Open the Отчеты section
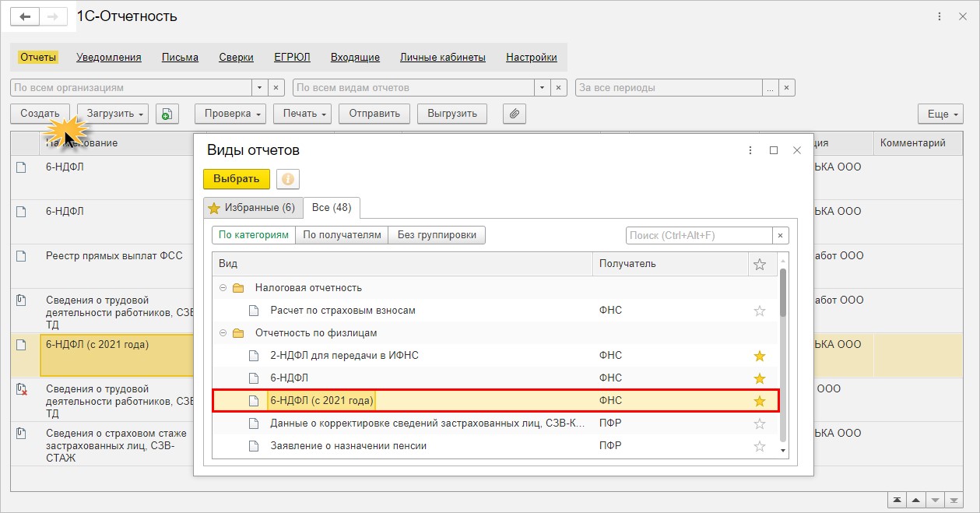The width and height of the screenshot is (980, 513). 38,57
